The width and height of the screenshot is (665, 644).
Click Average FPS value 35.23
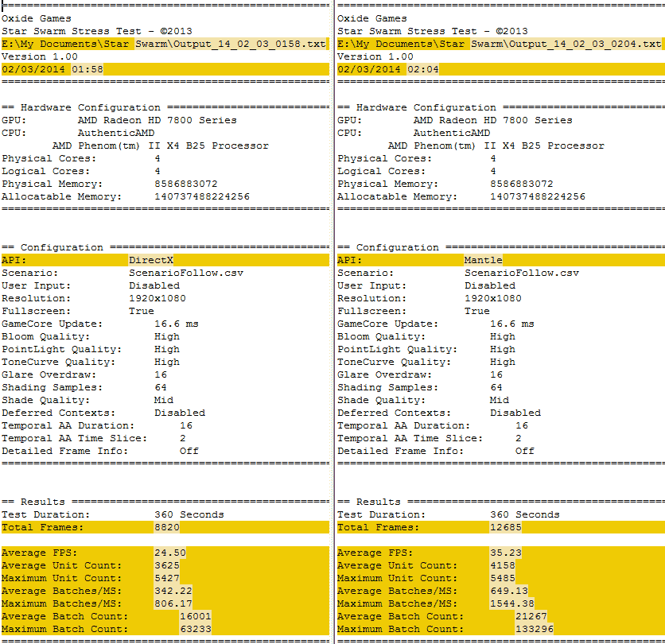506,553
